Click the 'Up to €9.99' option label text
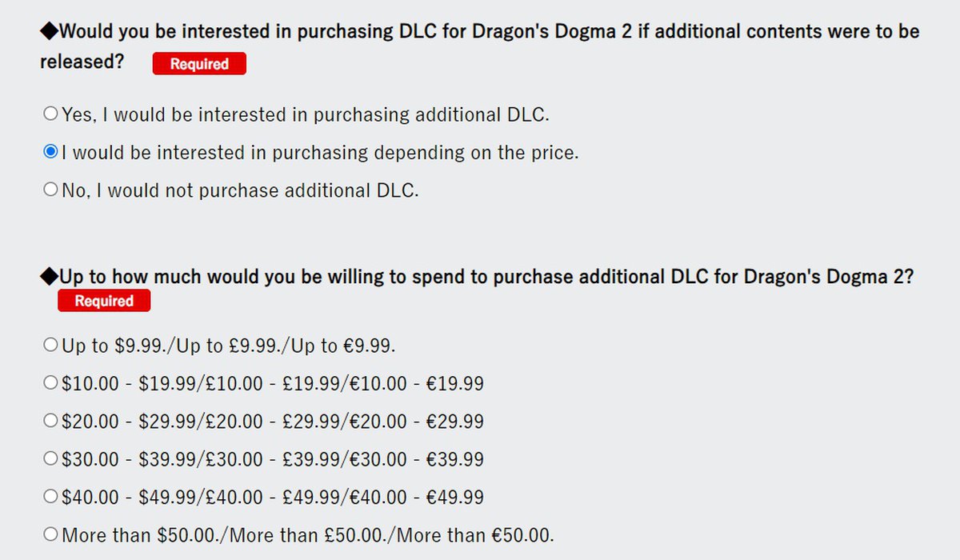Image resolution: width=960 pixels, height=560 pixels. pos(344,346)
